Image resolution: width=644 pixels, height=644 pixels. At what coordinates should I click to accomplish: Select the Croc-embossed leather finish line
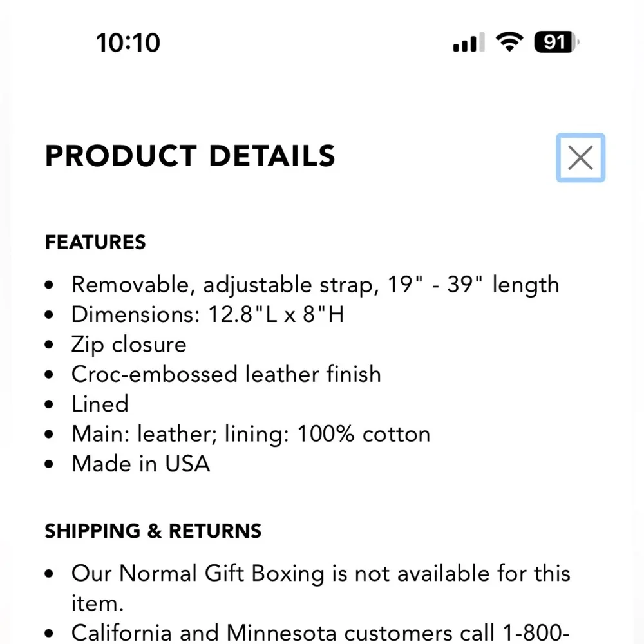point(226,374)
